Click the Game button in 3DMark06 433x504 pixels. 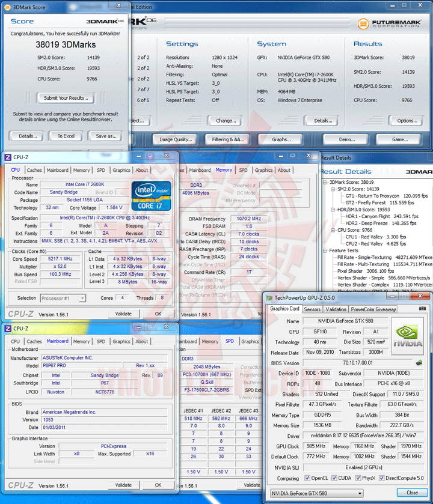coord(400,139)
